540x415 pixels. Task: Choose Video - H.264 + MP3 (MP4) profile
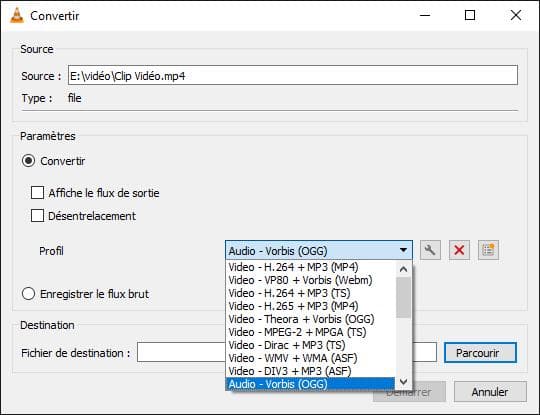(310, 267)
